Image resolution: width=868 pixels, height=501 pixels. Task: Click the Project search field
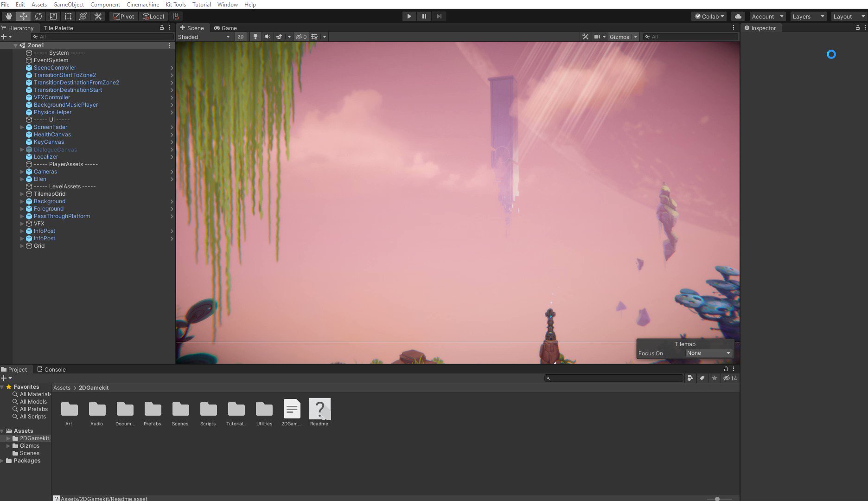tap(613, 378)
